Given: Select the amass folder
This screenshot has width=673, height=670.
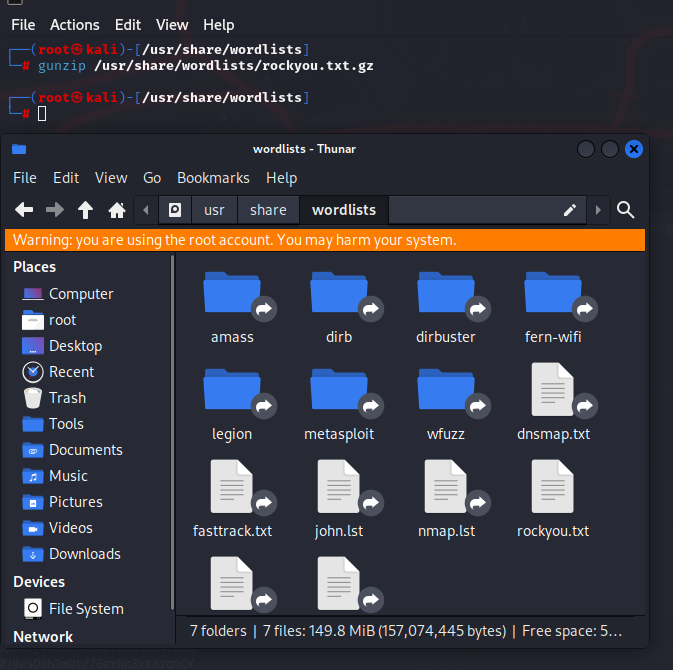Looking at the screenshot, I should (x=232, y=308).
